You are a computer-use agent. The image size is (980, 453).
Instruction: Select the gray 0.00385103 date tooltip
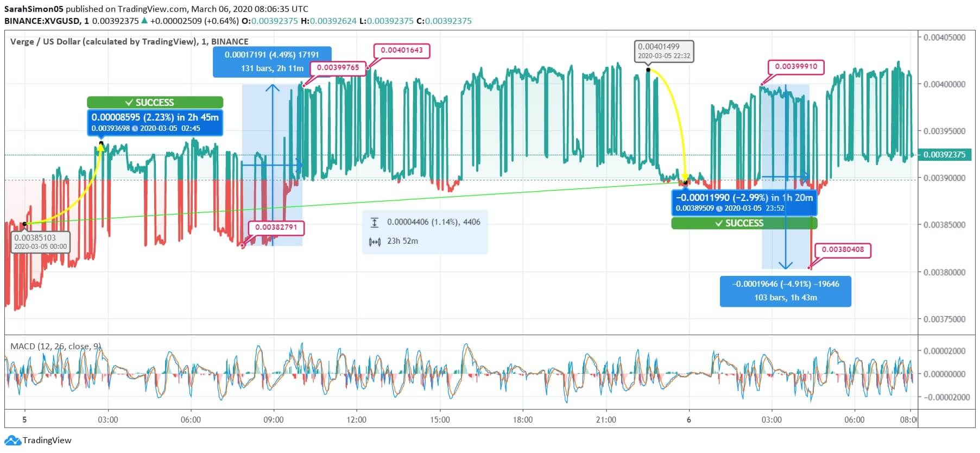coord(40,242)
